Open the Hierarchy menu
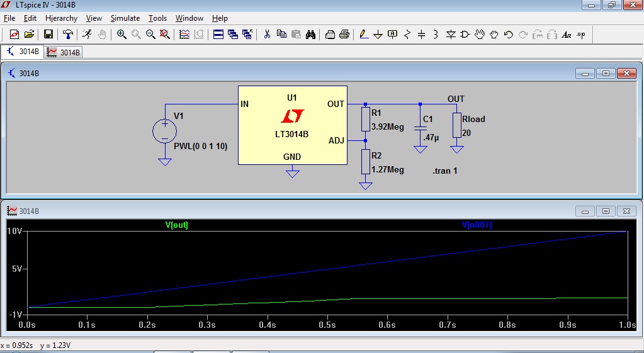 point(61,18)
